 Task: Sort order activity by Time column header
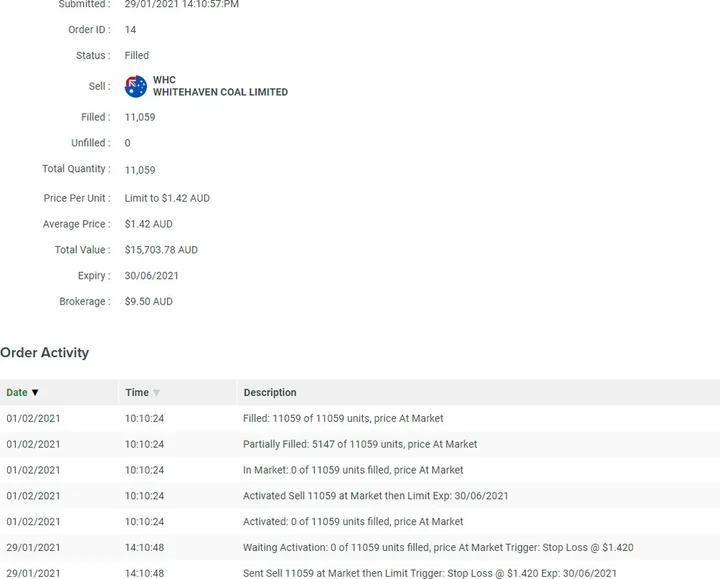pos(137,393)
